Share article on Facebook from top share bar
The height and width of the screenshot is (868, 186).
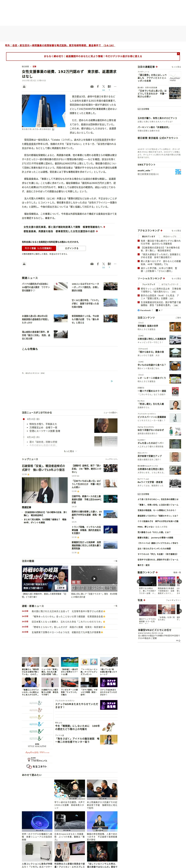click(x=98, y=87)
